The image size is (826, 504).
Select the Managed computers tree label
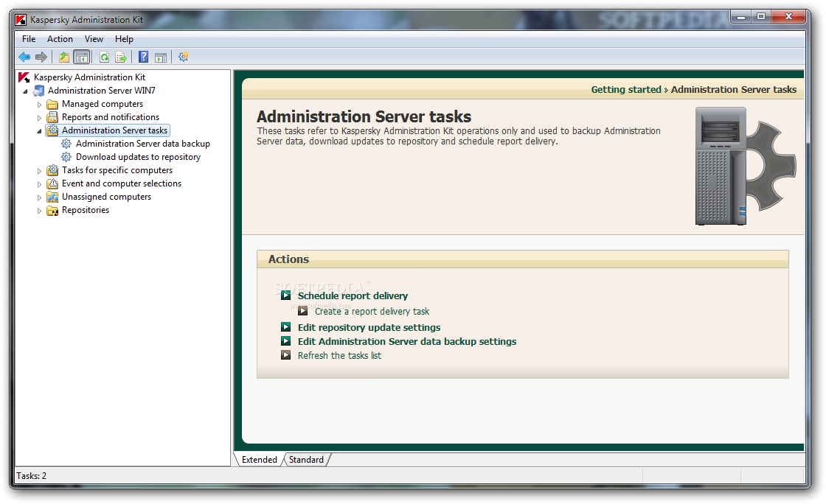click(103, 104)
